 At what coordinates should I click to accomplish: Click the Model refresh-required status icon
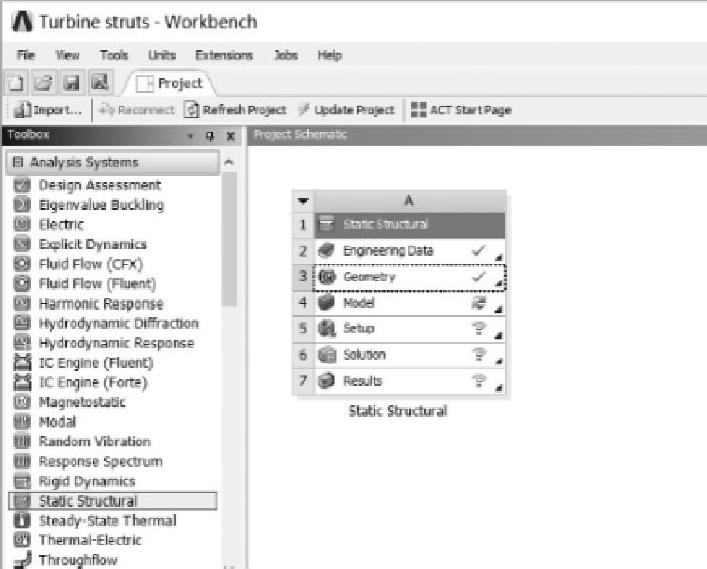479,303
